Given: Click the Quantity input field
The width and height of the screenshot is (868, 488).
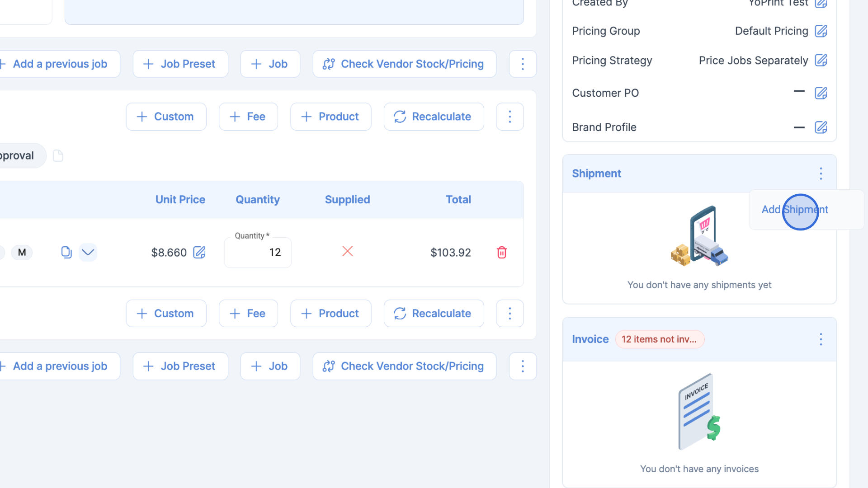Looking at the screenshot, I should tap(258, 252).
